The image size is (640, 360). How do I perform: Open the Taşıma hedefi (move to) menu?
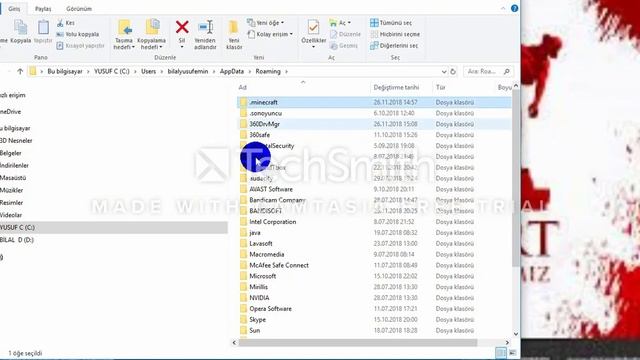tap(124, 35)
